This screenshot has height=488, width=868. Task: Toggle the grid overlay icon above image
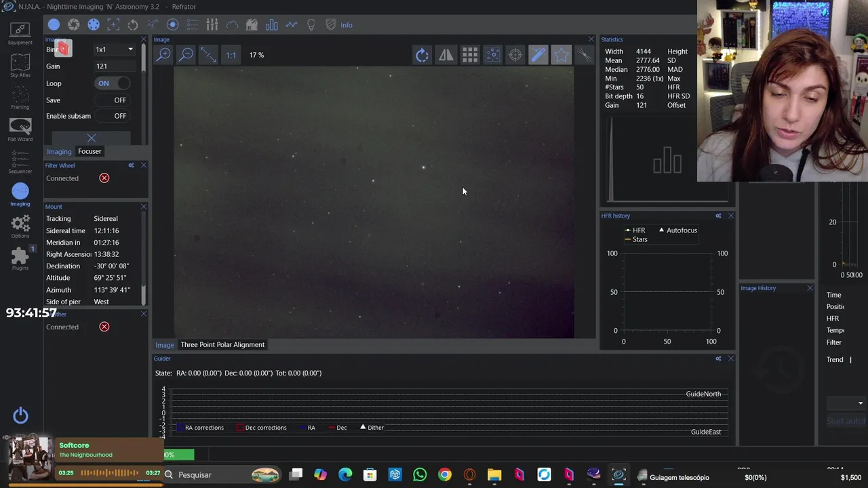(469, 55)
